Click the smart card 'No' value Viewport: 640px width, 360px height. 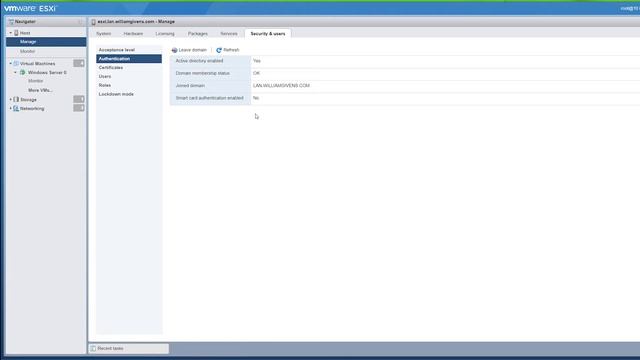[x=256, y=98]
